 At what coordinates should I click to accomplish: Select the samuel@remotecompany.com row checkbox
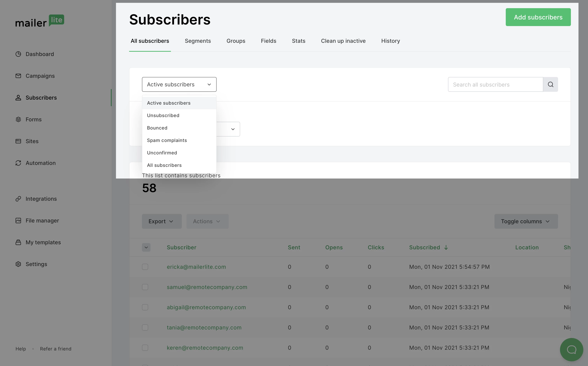pyautogui.click(x=145, y=287)
